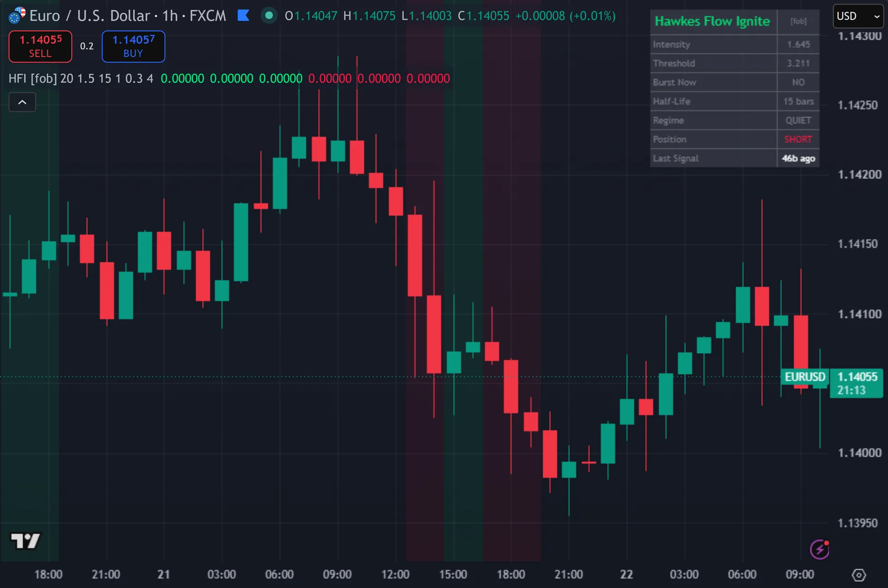This screenshot has width=888, height=588.
Task: Click the 0.2 spread value
Action: 87,46
